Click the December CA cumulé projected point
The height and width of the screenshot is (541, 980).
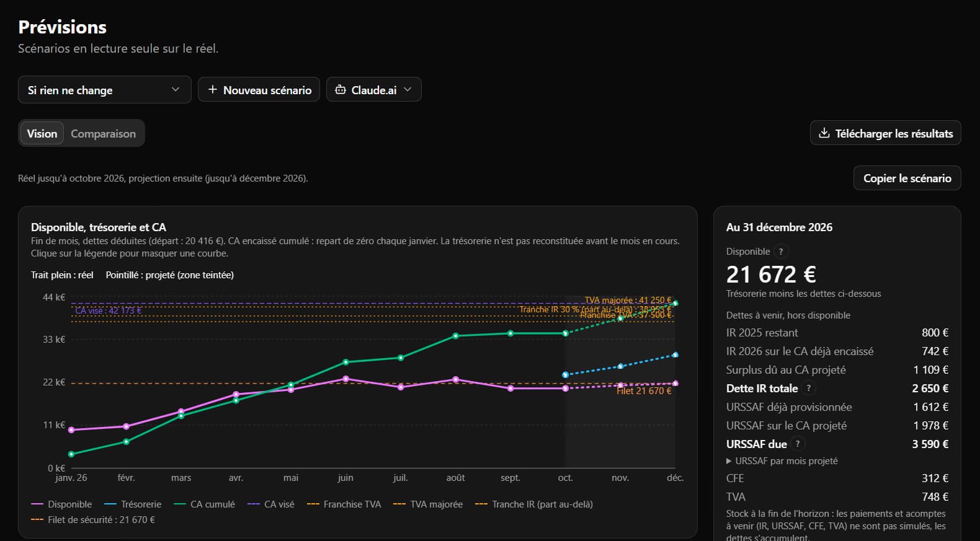pos(675,304)
